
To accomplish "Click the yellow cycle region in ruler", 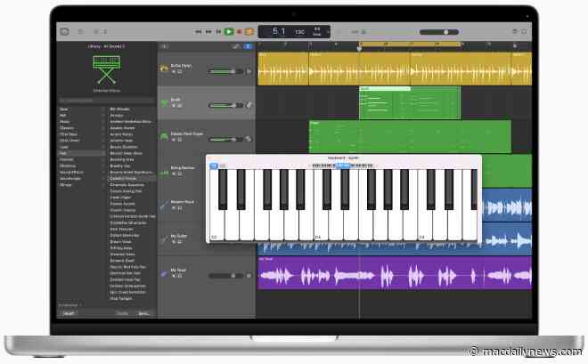I will click(x=410, y=44).
